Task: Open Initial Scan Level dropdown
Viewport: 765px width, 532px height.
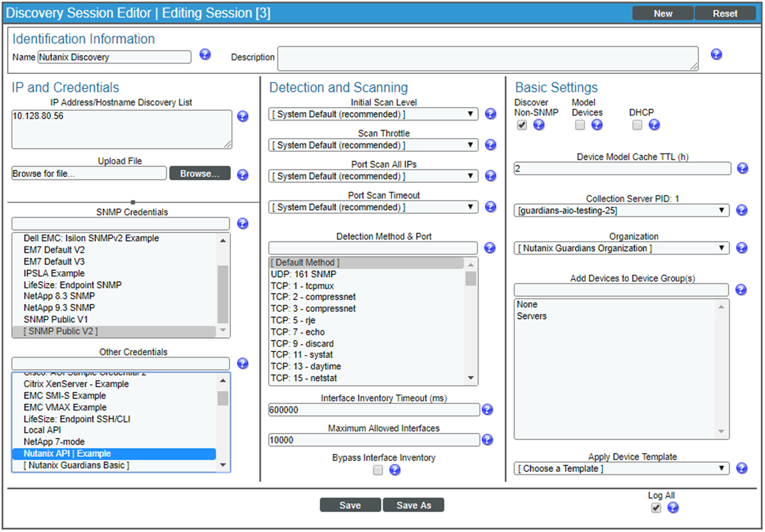Action: [373, 114]
